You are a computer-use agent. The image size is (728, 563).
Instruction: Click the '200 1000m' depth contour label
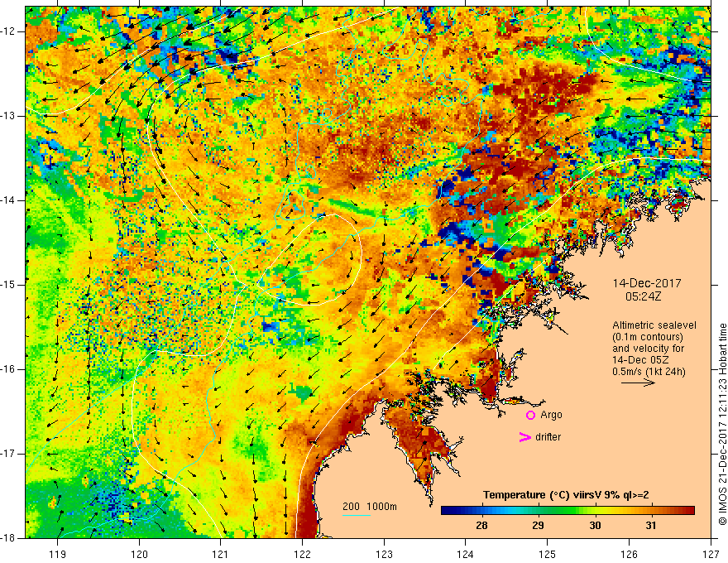click(370, 507)
